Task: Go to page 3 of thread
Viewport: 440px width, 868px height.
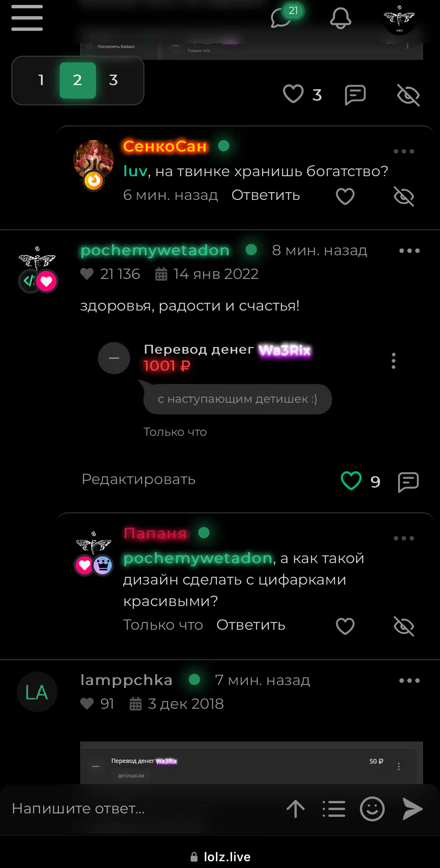Action: 114,80
